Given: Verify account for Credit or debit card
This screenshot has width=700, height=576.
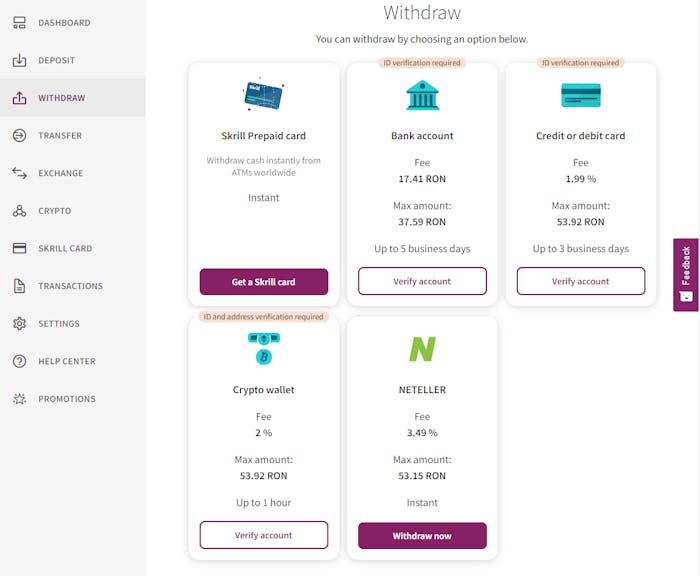Looking at the screenshot, I should [580, 281].
